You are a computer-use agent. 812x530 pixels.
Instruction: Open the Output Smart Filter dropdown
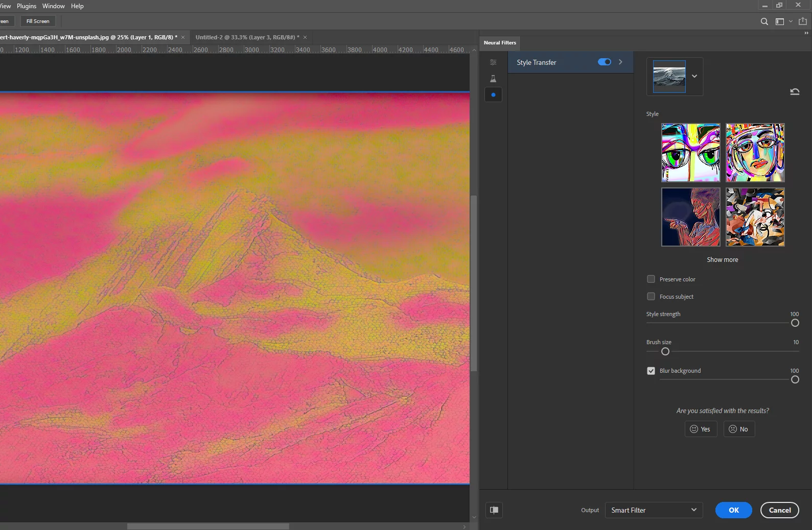(654, 510)
